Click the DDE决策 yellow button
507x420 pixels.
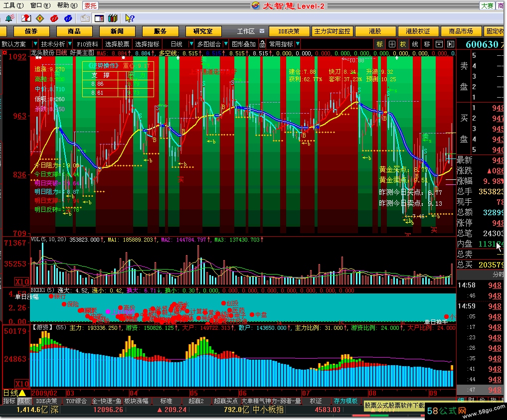pos(289,31)
